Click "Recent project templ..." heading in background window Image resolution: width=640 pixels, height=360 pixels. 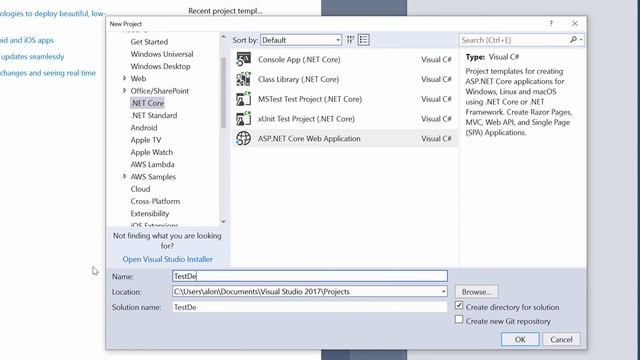coord(225,11)
